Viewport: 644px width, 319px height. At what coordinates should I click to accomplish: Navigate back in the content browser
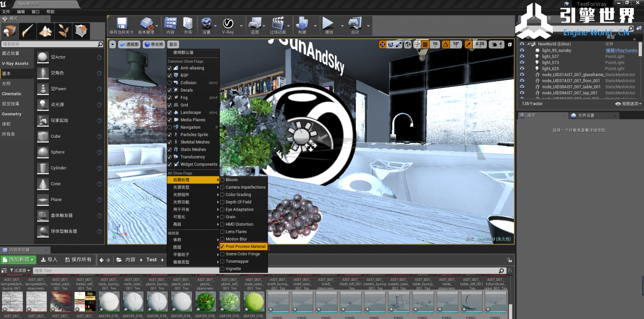coord(101,259)
